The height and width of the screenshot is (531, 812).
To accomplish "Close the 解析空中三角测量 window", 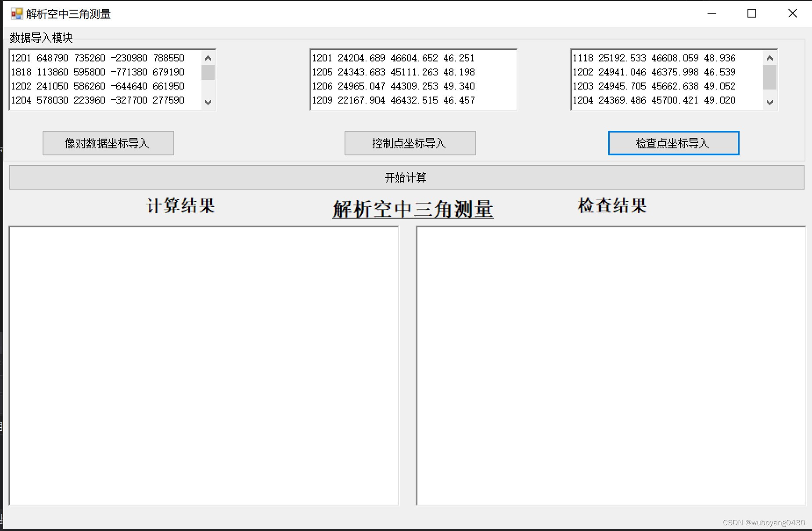I will tap(792, 14).
